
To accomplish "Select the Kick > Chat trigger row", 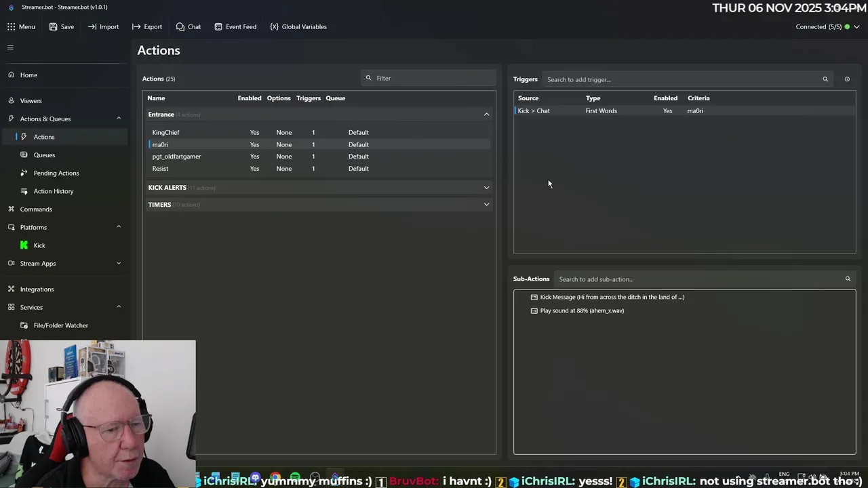I will (684, 110).
